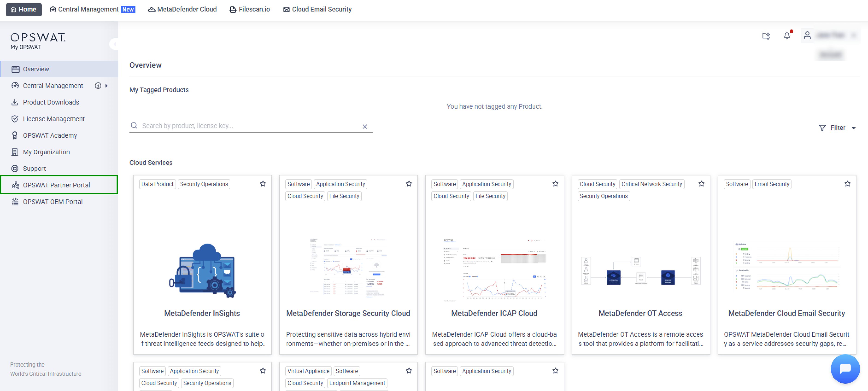The width and height of the screenshot is (868, 391).
Task: Click the OEM Portal list icon
Action: point(15,201)
